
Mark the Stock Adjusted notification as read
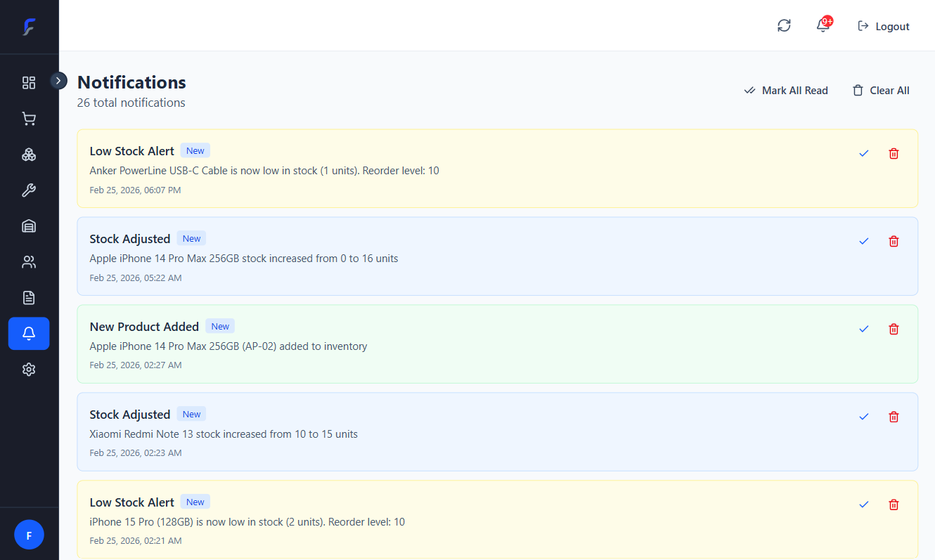(863, 241)
